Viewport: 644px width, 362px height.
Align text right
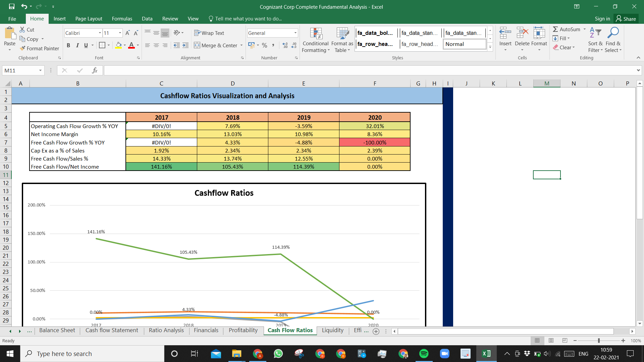[x=165, y=45]
